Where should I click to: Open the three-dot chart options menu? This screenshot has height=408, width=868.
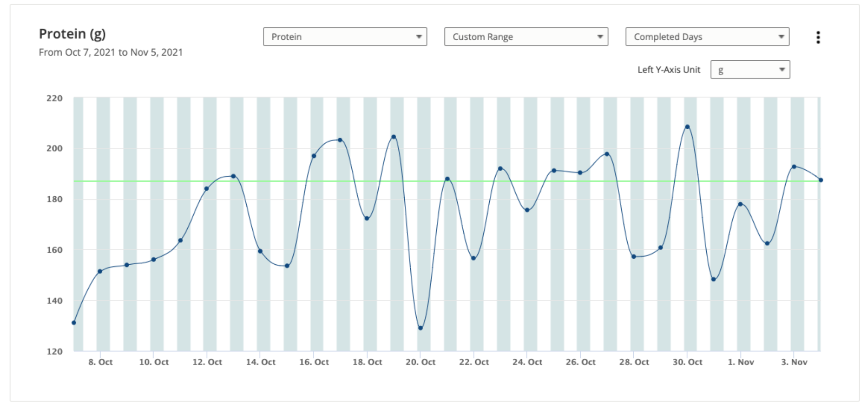tap(818, 37)
